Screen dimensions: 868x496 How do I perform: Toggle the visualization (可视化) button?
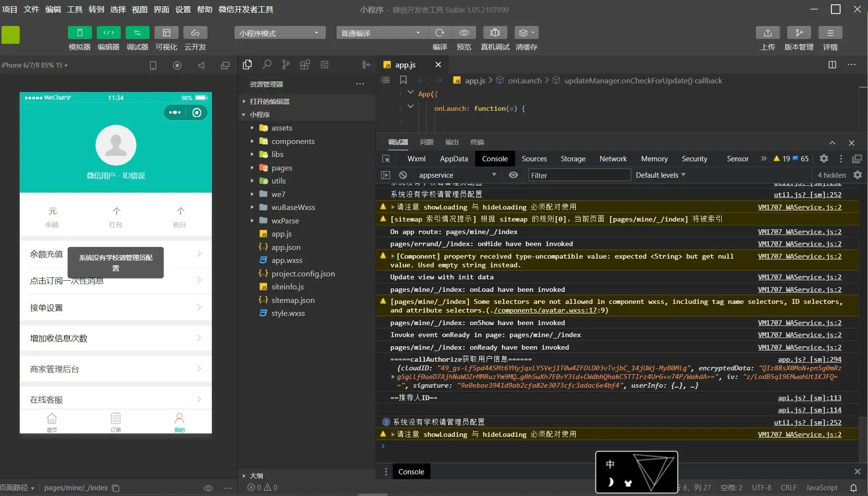[x=166, y=33]
